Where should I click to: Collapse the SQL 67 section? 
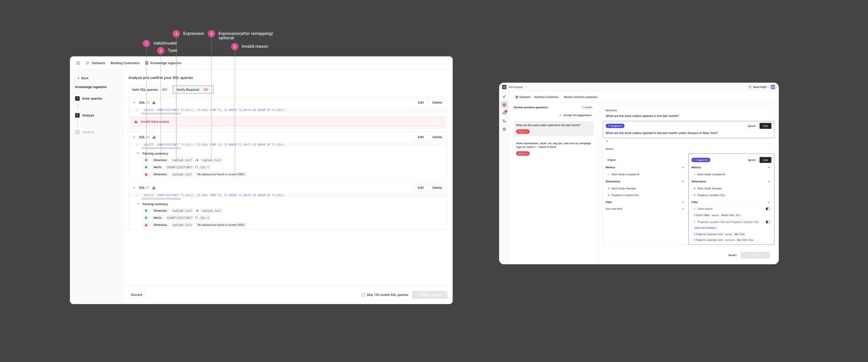pos(134,188)
